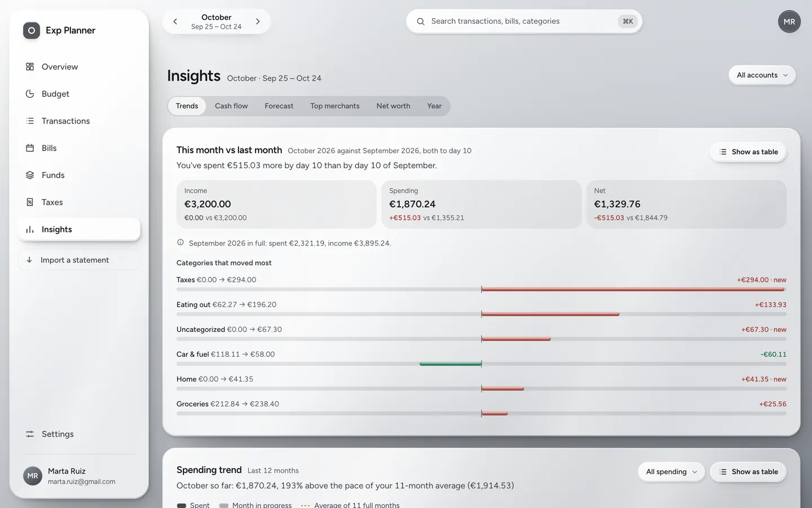Open Transactions page from sidebar
This screenshot has height=508, width=812.
tap(79, 121)
